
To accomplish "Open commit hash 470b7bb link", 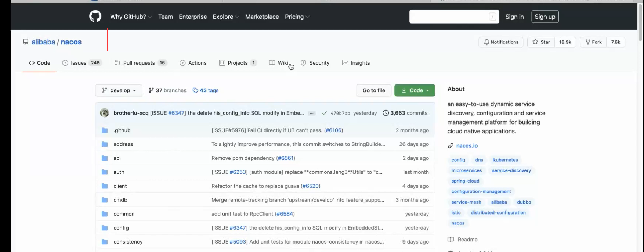I will tap(340, 113).
